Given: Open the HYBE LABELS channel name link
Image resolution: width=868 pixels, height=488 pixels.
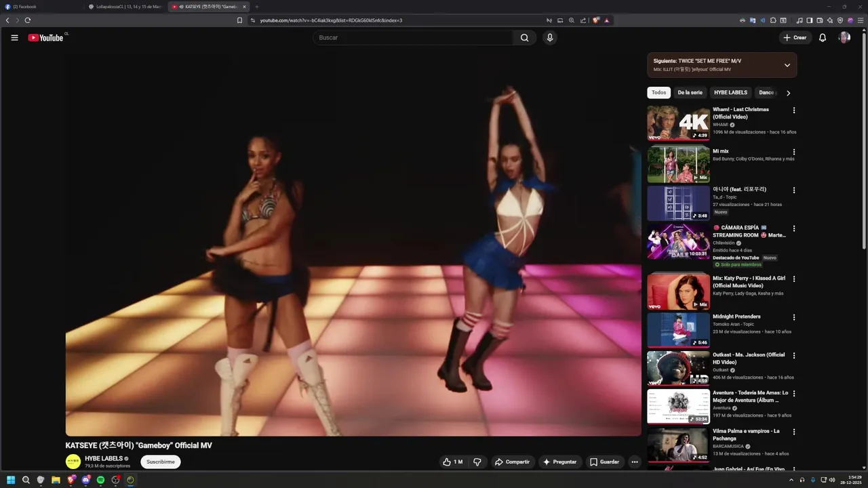Looking at the screenshot, I should point(104,458).
